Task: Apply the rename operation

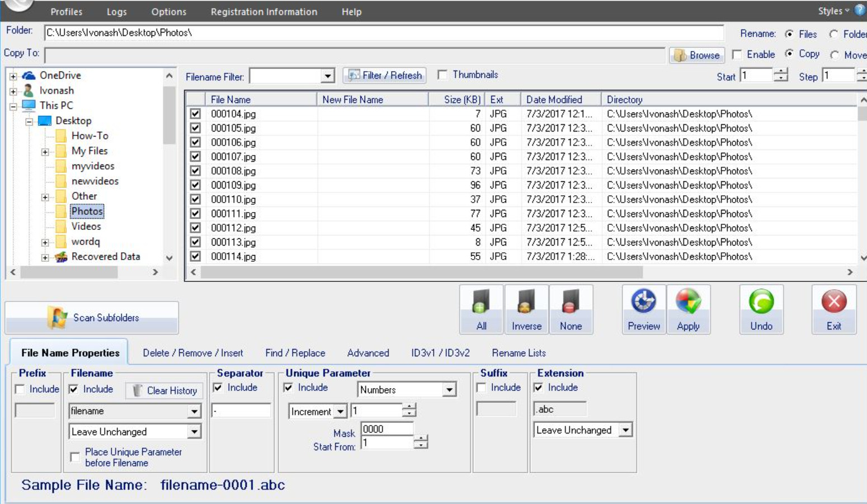Action: point(688,309)
